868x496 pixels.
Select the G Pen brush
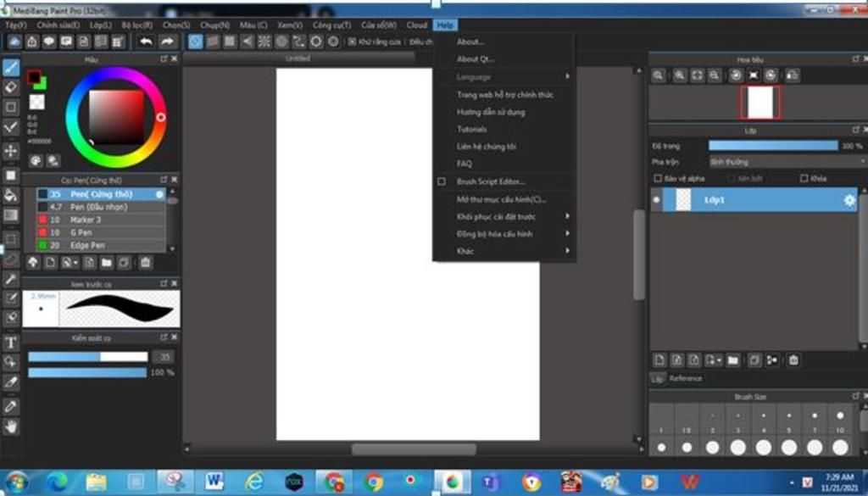click(81, 232)
